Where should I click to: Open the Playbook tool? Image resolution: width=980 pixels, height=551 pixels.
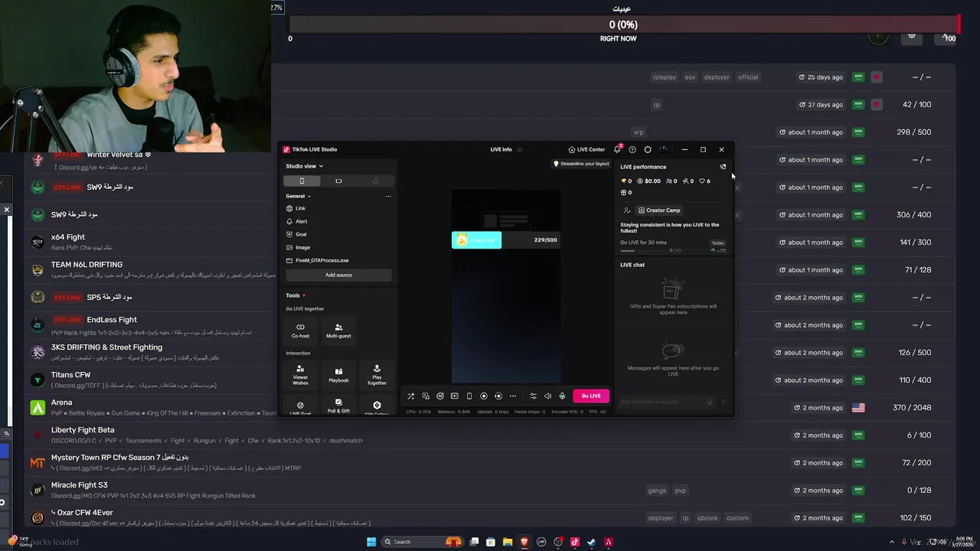338,374
